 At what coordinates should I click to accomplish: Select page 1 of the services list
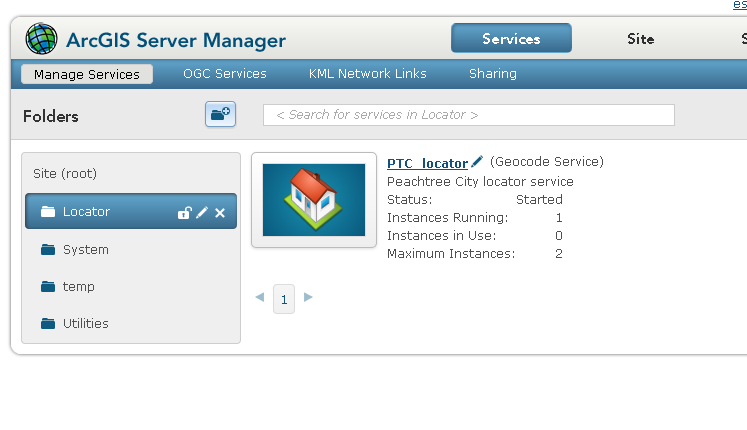tap(284, 299)
